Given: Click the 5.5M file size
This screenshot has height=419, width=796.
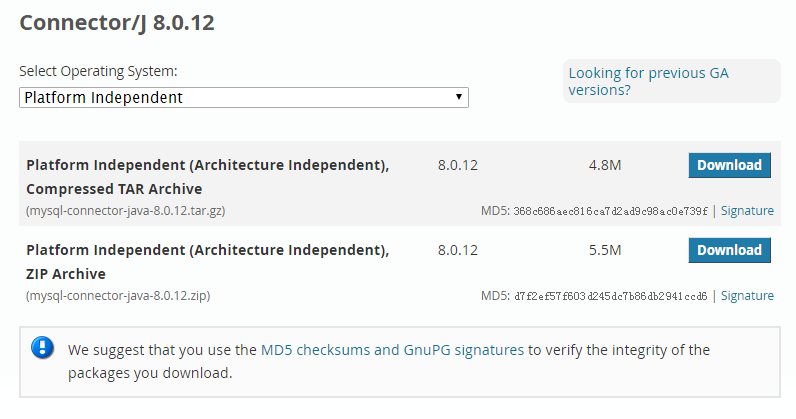Looking at the screenshot, I should [605, 250].
